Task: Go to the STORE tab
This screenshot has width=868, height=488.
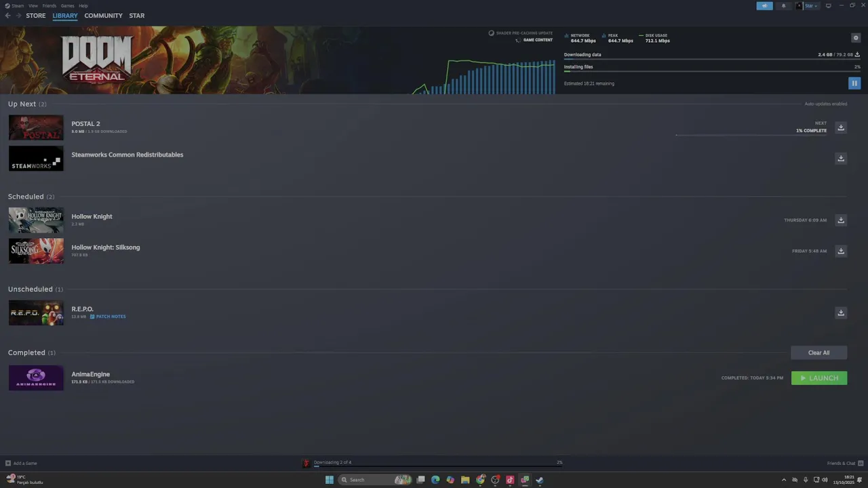Action: tap(36, 16)
